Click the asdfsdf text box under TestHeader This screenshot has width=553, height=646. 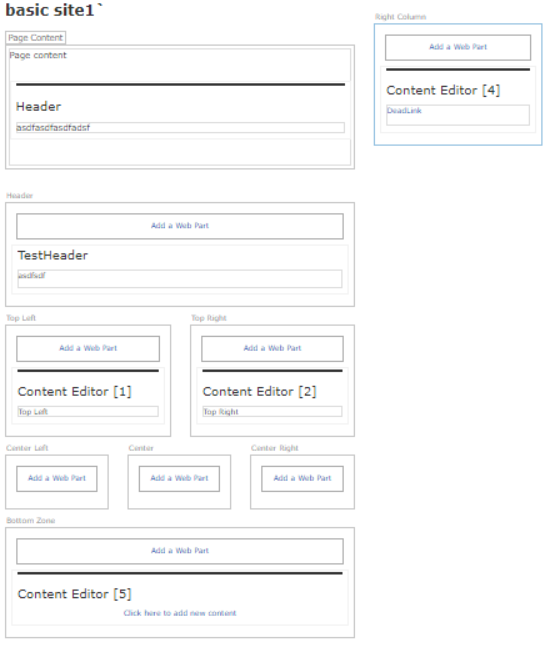click(180, 279)
